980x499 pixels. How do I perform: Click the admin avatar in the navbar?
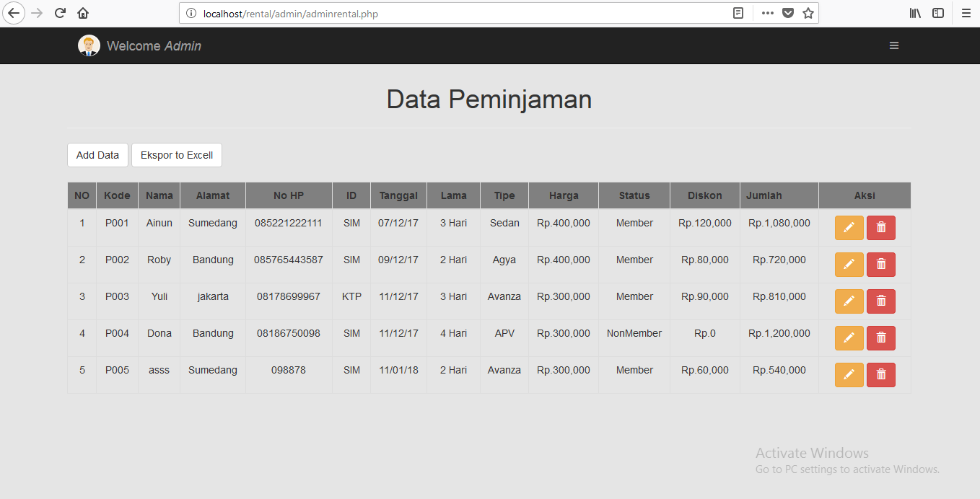(88, 45)
